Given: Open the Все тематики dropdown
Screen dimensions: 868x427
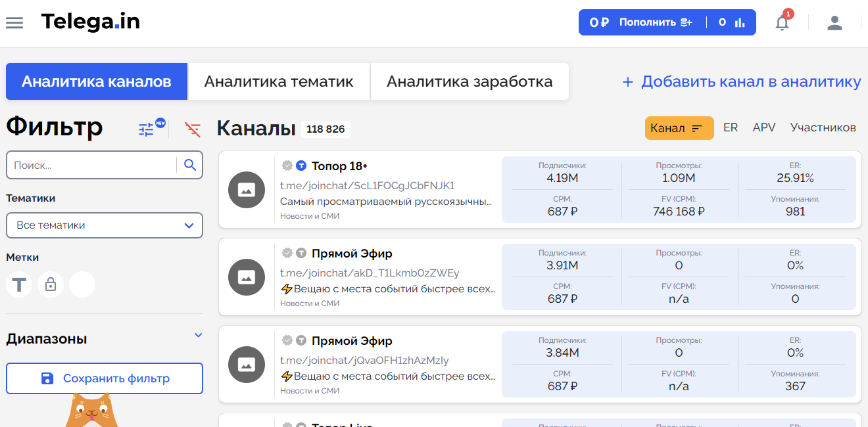Looking at the screenshot, I should [x=105, y=225].
